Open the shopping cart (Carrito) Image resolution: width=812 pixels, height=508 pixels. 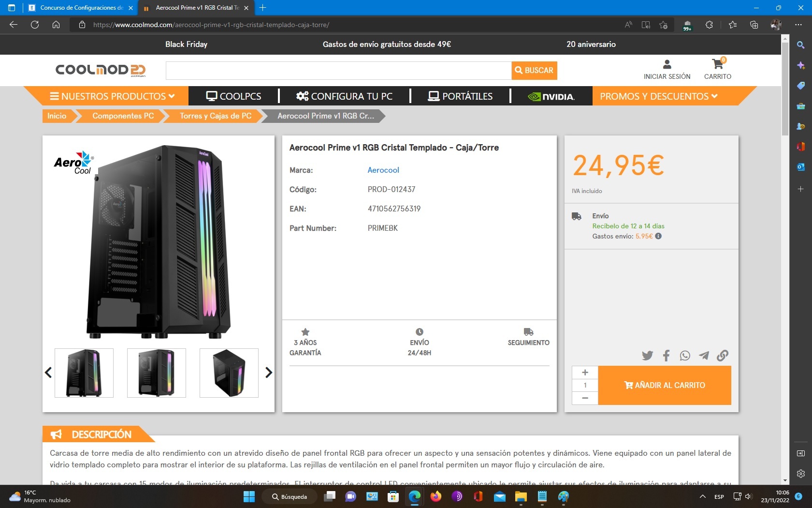pos(717,69)
